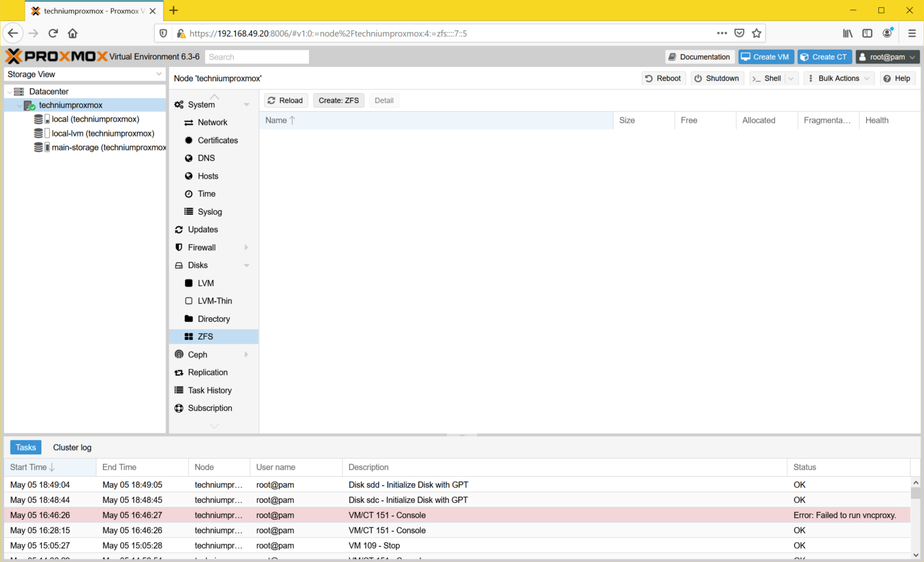The image size is (924, 562).
Task: Click the Proxmox search field
Action: point(257,57)
